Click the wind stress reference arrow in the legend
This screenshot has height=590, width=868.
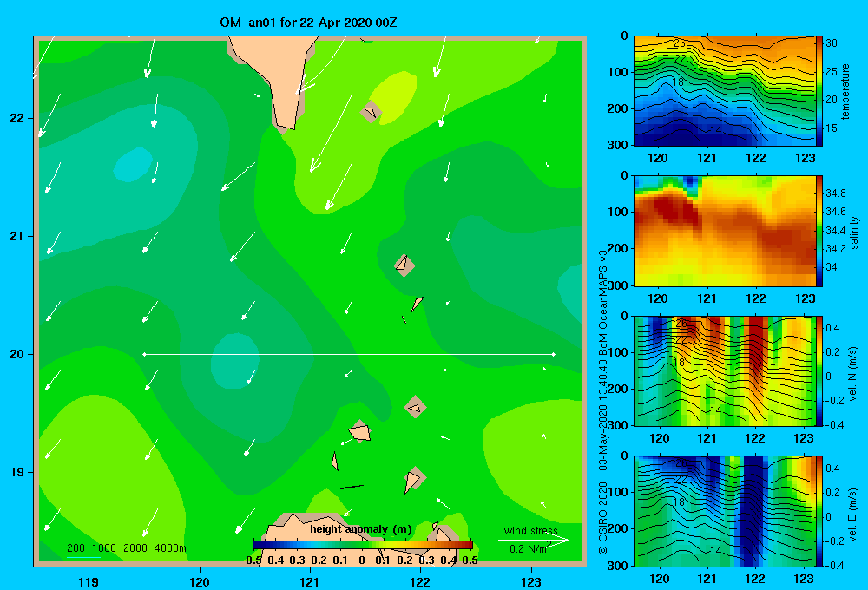(533, 541)
